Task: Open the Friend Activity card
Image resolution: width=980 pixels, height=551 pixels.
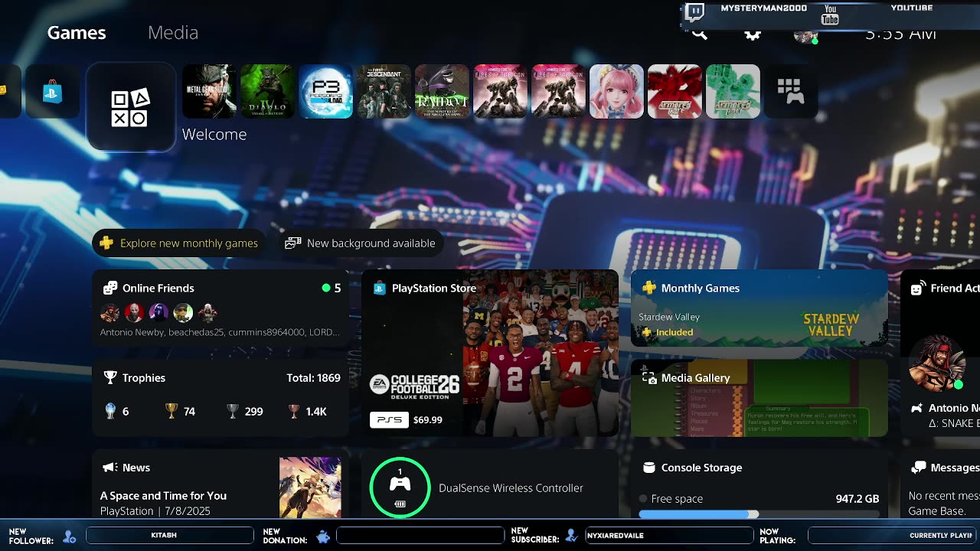Action: click(940, 353)
